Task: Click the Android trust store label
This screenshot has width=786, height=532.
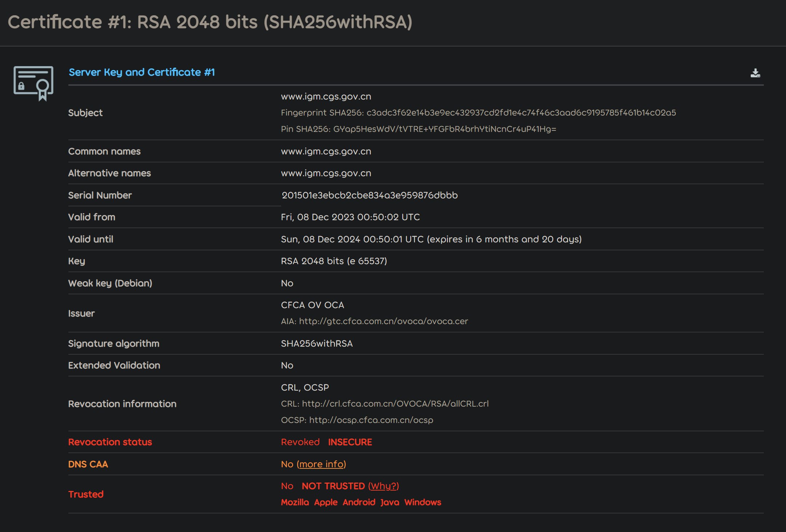Action: 359,502
